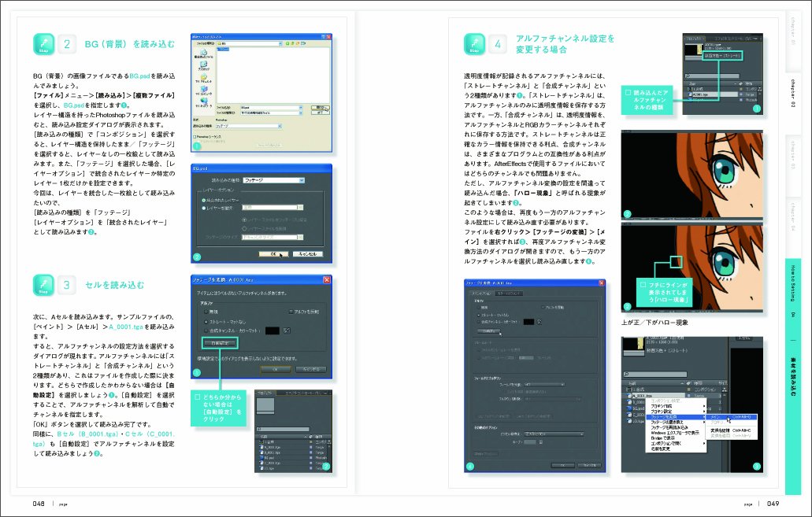Select 1_合成 composition icon in step 3 project panel

(x=261, y=442)
